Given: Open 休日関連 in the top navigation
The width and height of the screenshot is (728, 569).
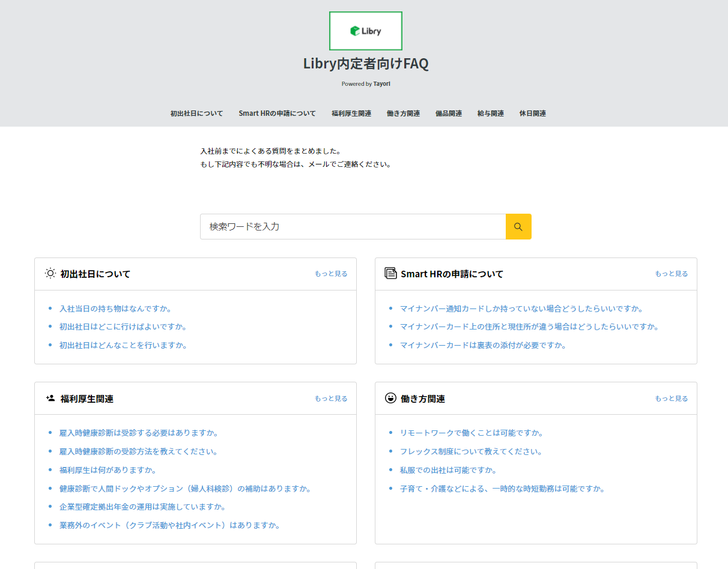Looking at the screenshot, I should click(533, 113).
